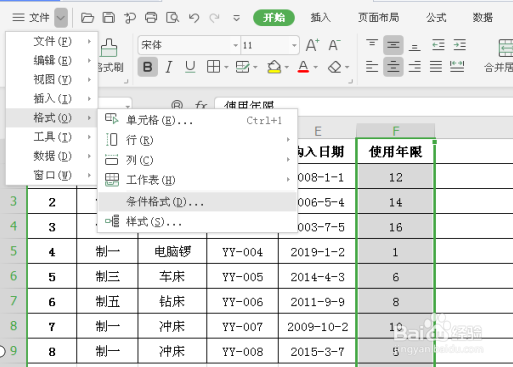Open the 数据(D) submenu in the list
The width and height of the screenshot is (513, 367).
point(52,156)
